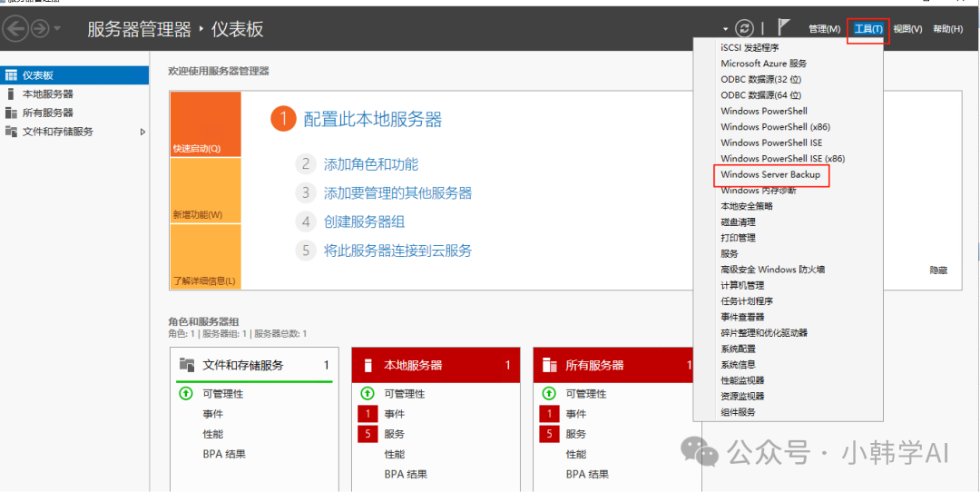The height and width of the screenshot is (492, 980).
Task: Open the 管理(M) menu
Action: coord(823,29)
